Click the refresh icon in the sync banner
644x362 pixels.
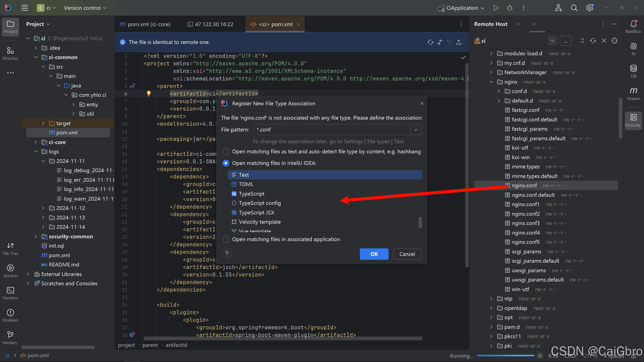[430, 42]
